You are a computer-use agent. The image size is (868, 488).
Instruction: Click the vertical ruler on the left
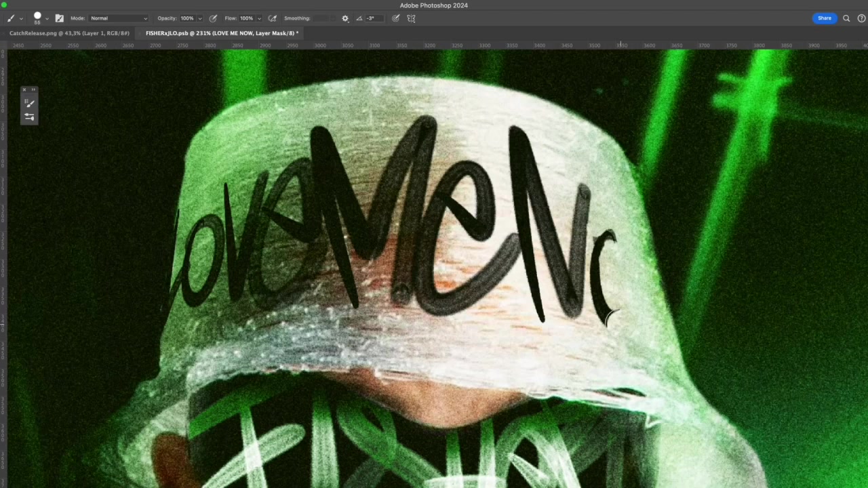coord(3,268)
